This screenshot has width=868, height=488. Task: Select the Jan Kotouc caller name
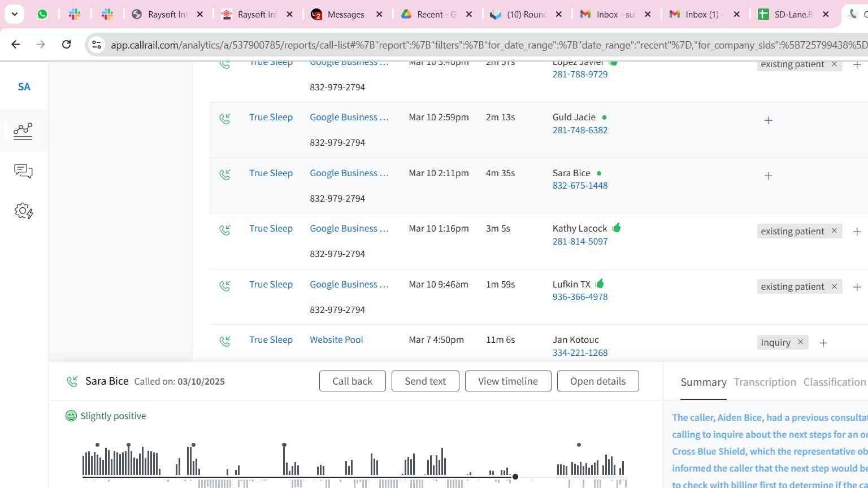pos(575,339)
